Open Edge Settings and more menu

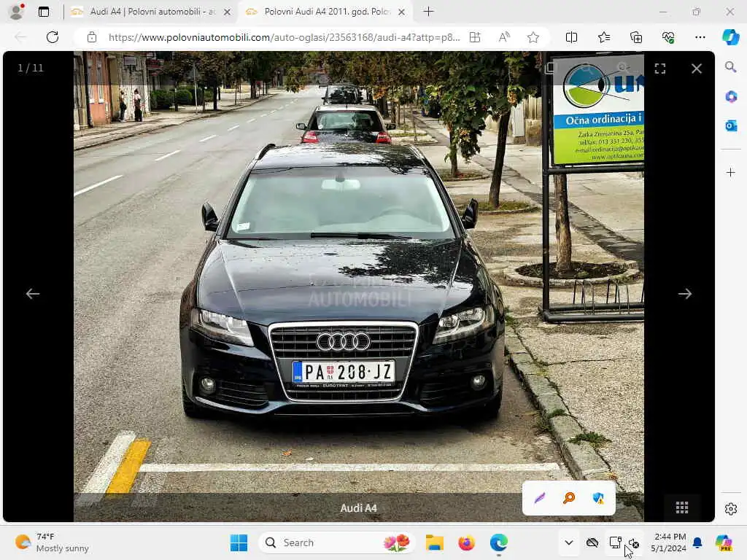(700, 37)
